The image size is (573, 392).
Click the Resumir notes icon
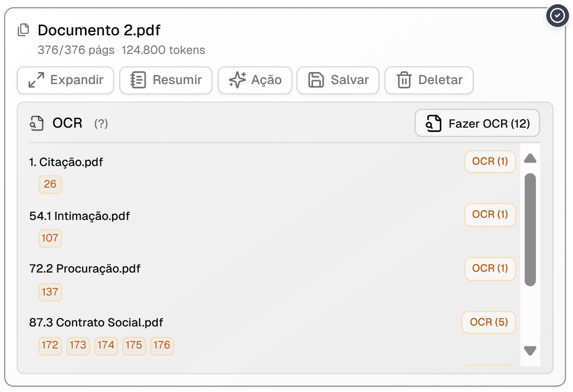(x=138, y=80)
